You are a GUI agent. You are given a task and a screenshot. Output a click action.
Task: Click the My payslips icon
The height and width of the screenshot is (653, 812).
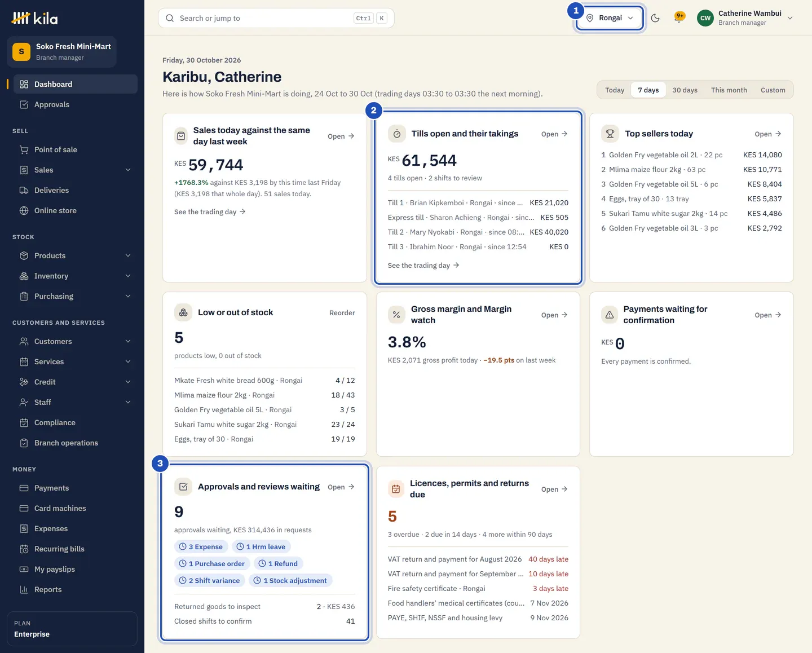[x=24, y=569]
